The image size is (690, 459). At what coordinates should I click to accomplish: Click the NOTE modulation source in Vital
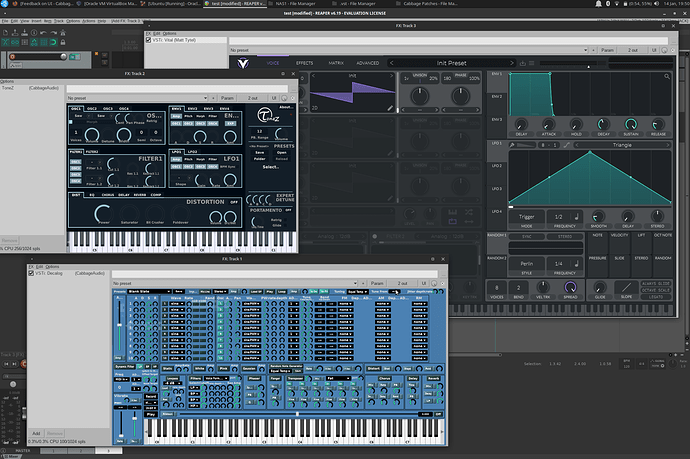pyautogui.click(x=597, y=243)
